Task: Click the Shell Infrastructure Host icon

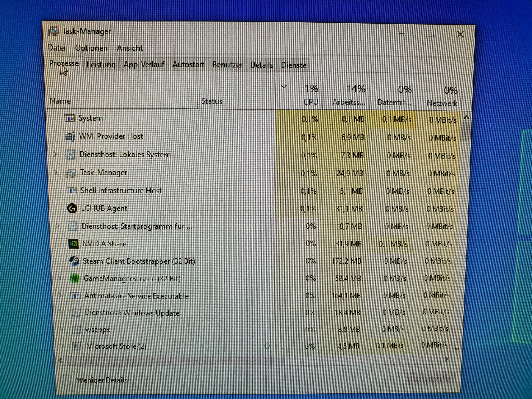Action: coord(71,191)
